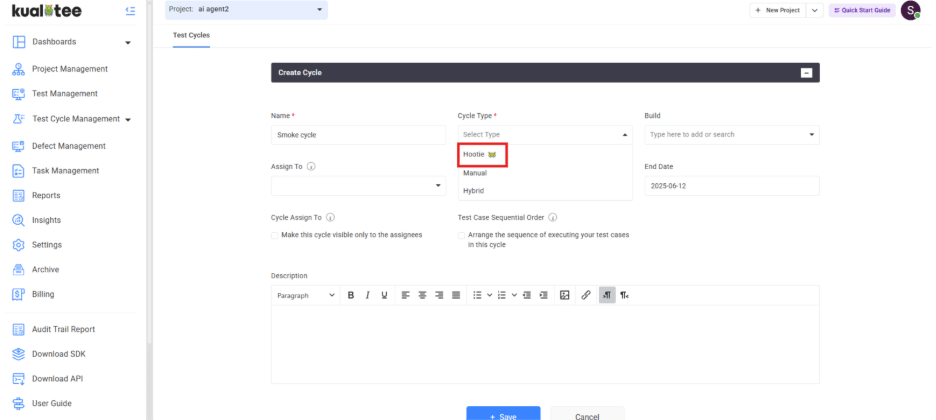Open the Insights page
This screenshot has width=936, height=420.
coord(47,220)
